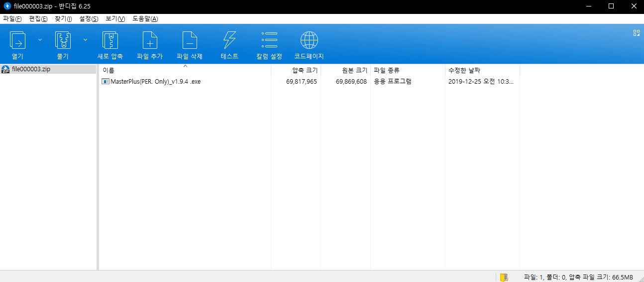Select the MasterPlus(PER. Only)_v1.9.4 .exe file row
The height and width of the screenshot is (282, 644).
point(309,82)
